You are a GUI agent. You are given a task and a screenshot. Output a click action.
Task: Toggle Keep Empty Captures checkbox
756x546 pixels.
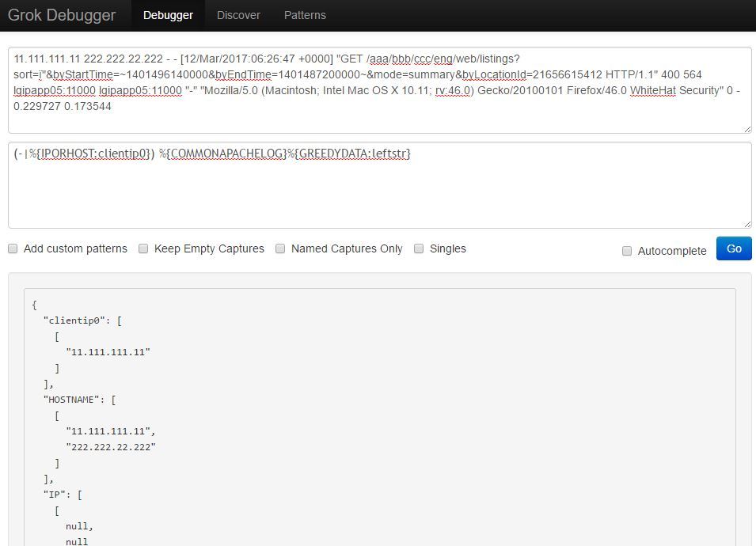143,248
